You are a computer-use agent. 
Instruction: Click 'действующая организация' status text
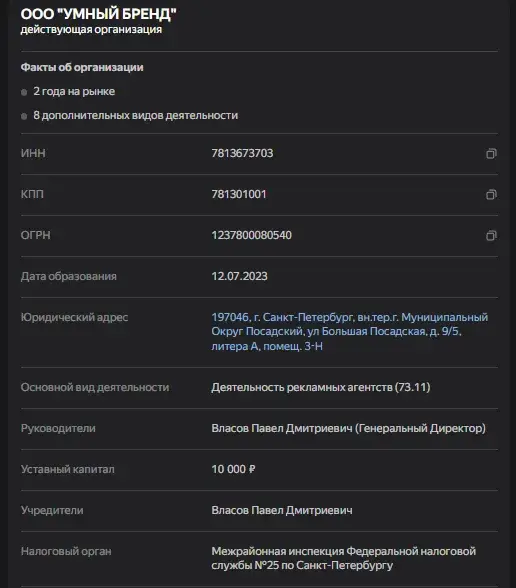click(x=91, y=30)
